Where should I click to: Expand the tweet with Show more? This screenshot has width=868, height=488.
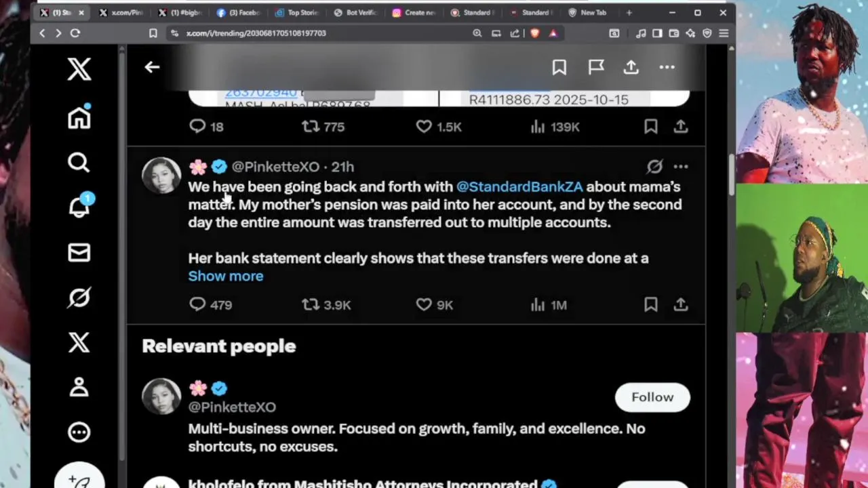226,276
